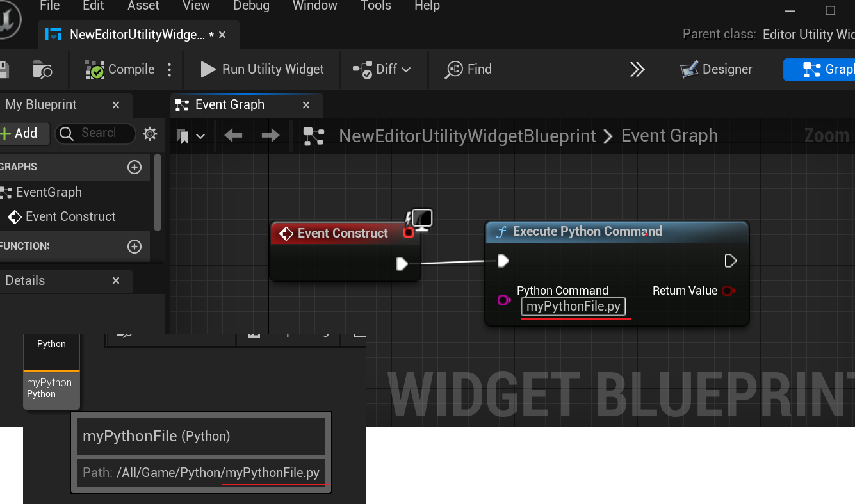The image size is (855, 504).
Task: Click the Diff toolbar button
Action: pyautogui.click(x=375, y=69)
